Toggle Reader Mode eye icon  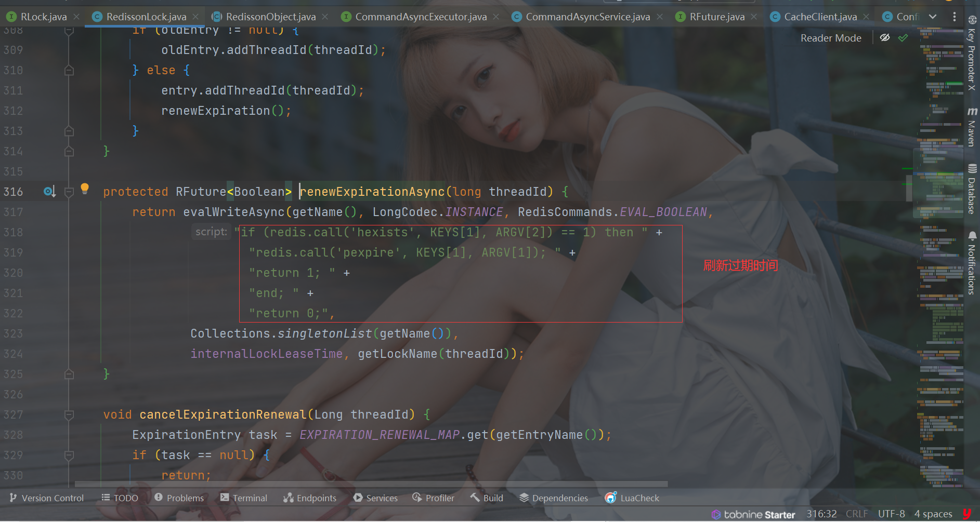pos(884,38)
